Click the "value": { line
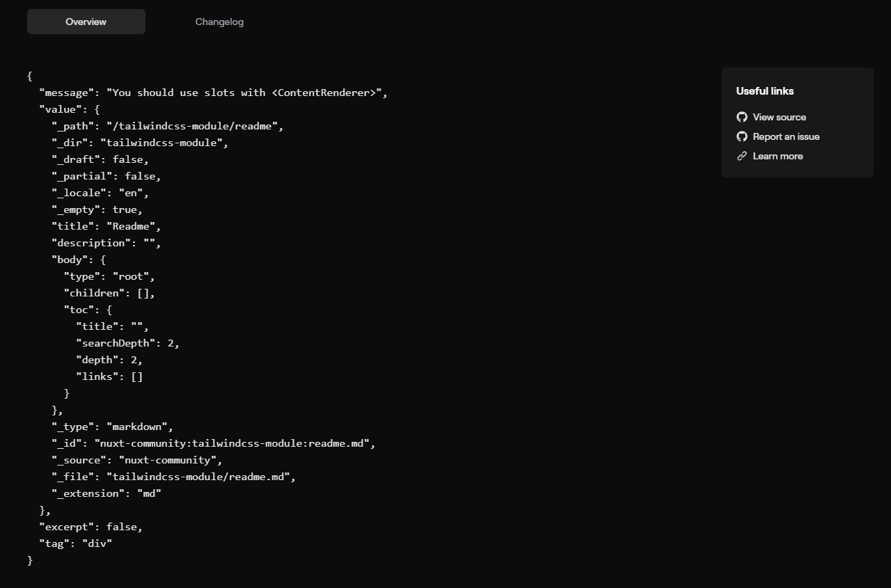This screenshot has width=891, height=588. pyautogui.click(x=70, y=109)
